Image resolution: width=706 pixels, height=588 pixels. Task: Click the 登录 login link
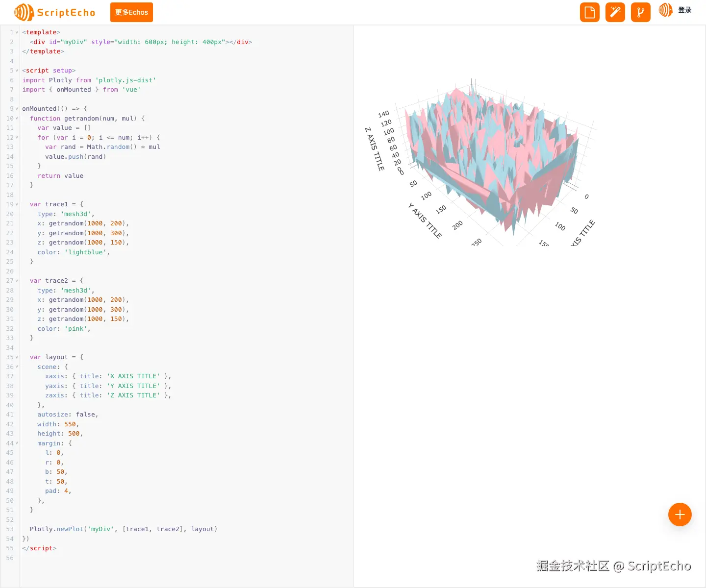point(685,10)
